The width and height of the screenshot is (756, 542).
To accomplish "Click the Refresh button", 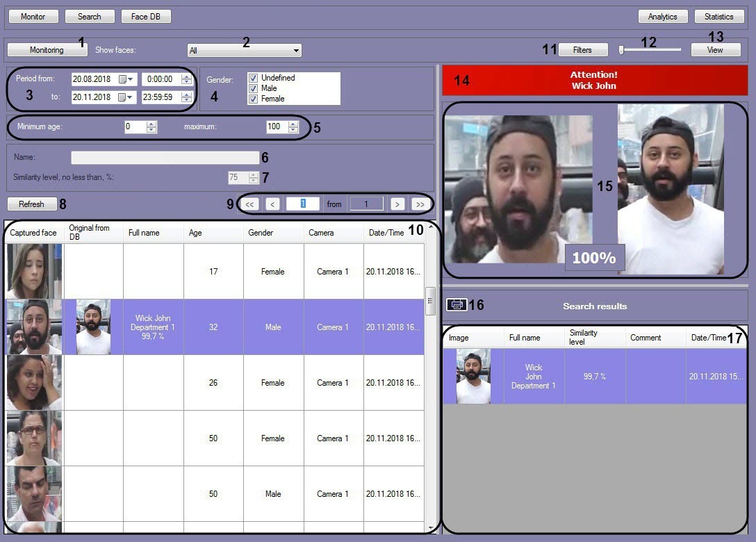I will pos(31,204).
